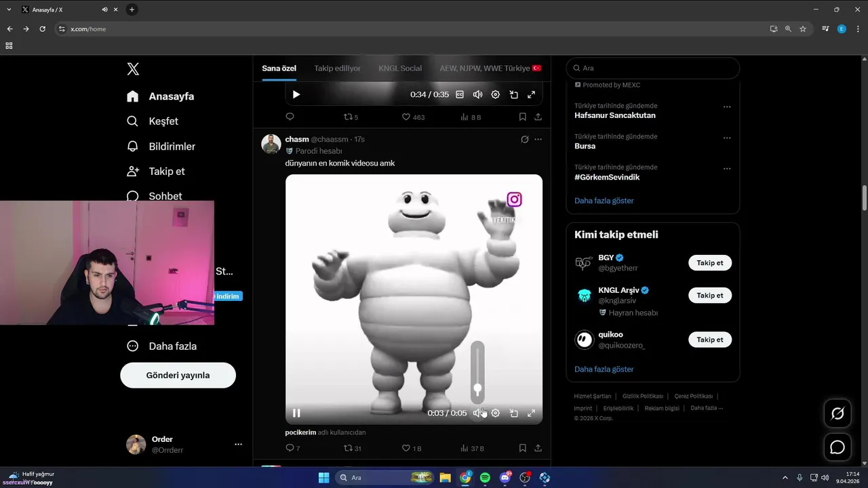Open options for the Hafsanur Sancaktutan trend
Screen dimensions: 868x488
727,107
